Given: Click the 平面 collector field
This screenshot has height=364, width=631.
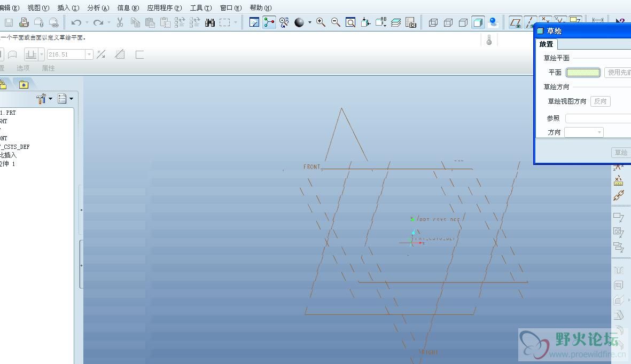Looking at the screenshot, I should click(583, 73).
